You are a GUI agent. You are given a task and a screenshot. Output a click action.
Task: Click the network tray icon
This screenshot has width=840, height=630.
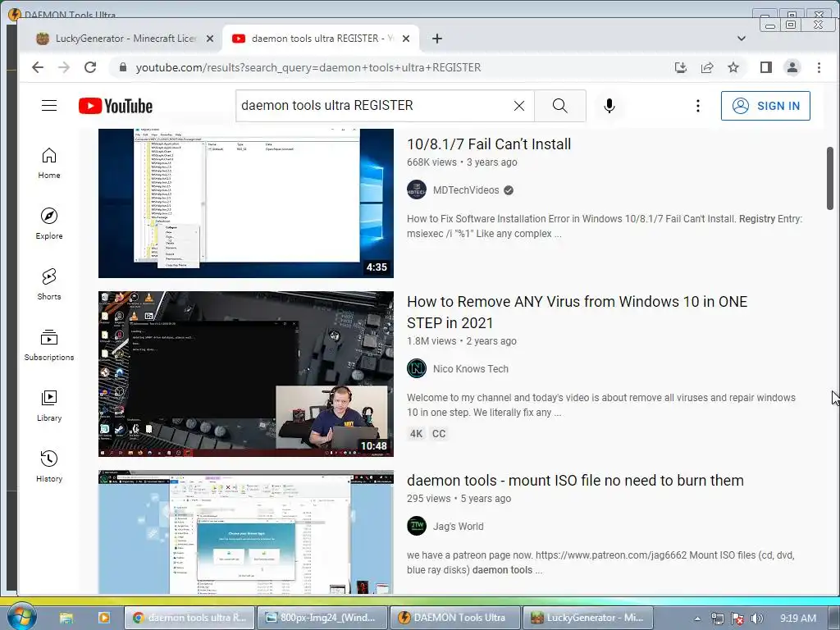click(x=717, y=619)
